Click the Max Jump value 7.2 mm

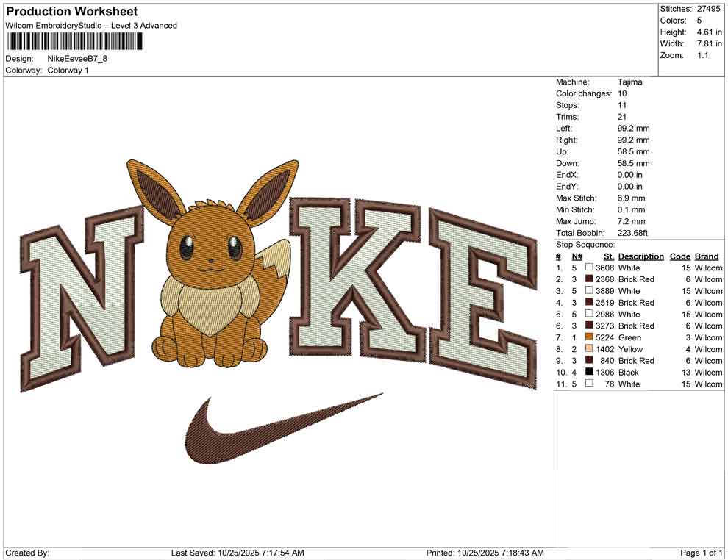631,221
